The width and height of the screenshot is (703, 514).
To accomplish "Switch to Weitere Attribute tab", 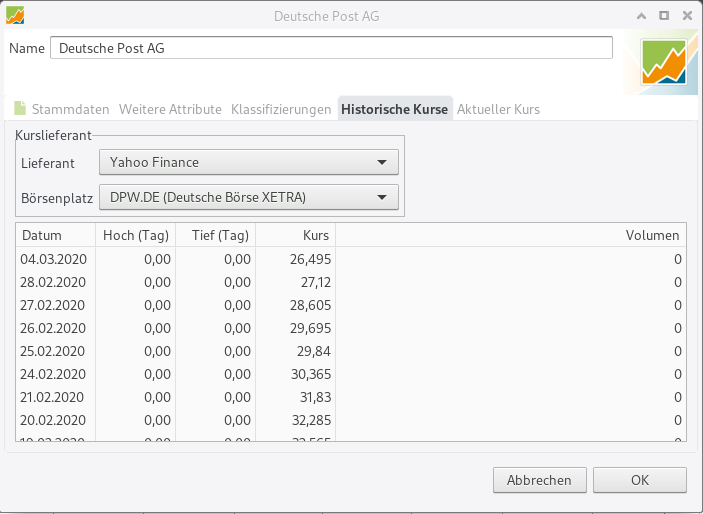I will point(170,109).
